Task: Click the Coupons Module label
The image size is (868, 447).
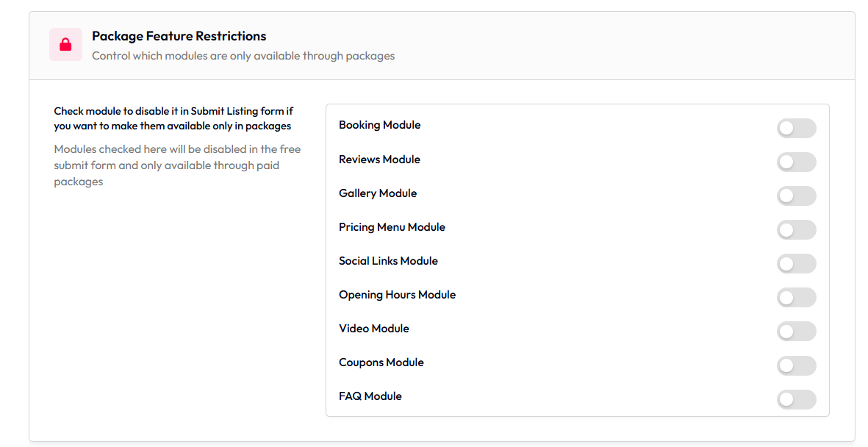Action: (x=381, y=362)
